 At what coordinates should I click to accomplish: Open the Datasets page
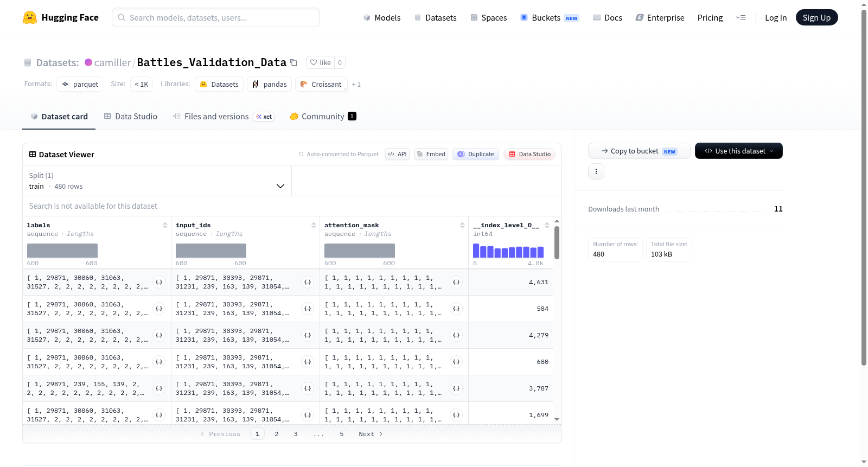435,17
